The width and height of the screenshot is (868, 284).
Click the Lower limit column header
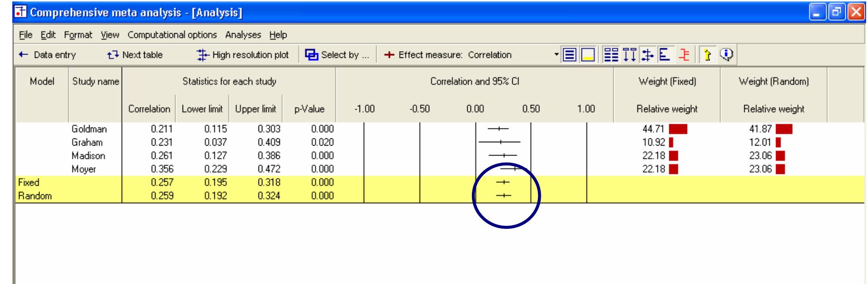click(x=202, y=109)
